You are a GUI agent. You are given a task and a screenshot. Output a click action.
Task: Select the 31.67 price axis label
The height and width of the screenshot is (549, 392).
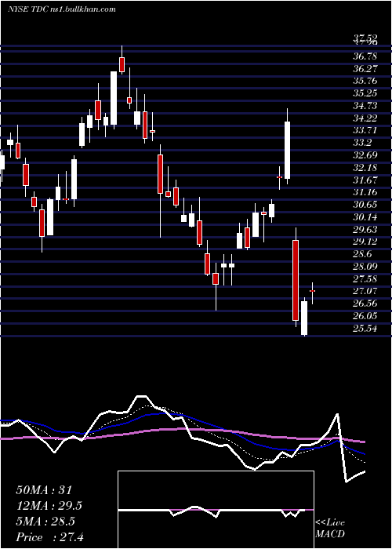(x=365, y=180)
